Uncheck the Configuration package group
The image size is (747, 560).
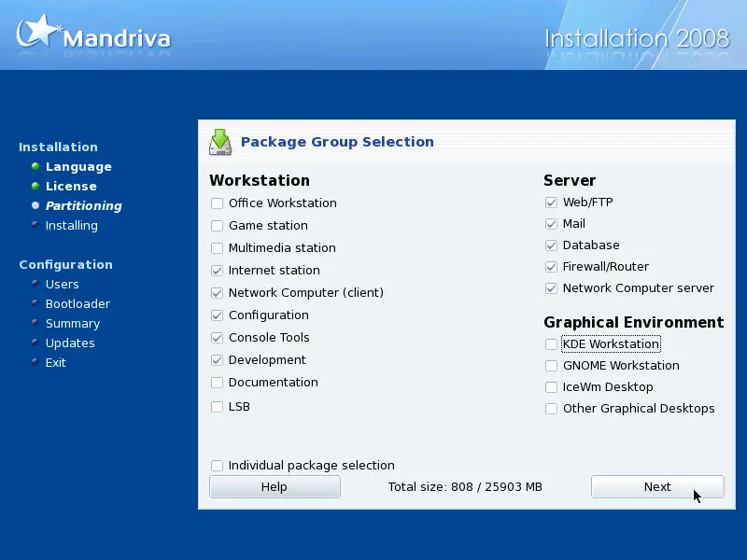click(217, 315)
